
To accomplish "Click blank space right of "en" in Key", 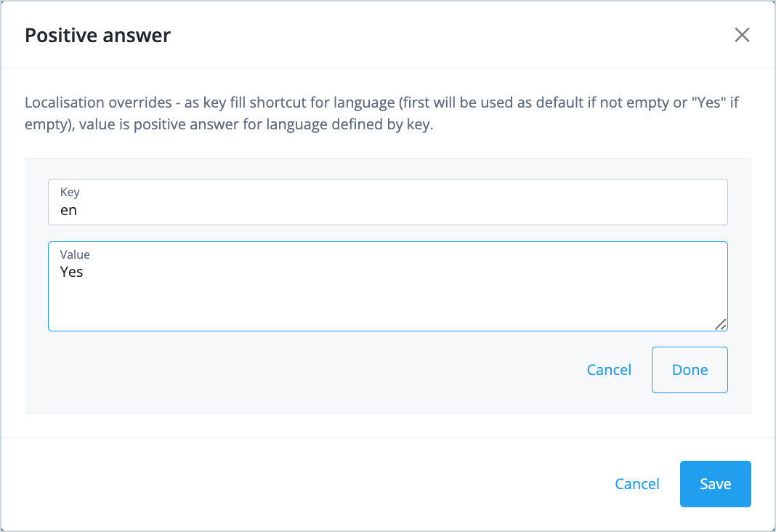I will (x=396, y=210).
